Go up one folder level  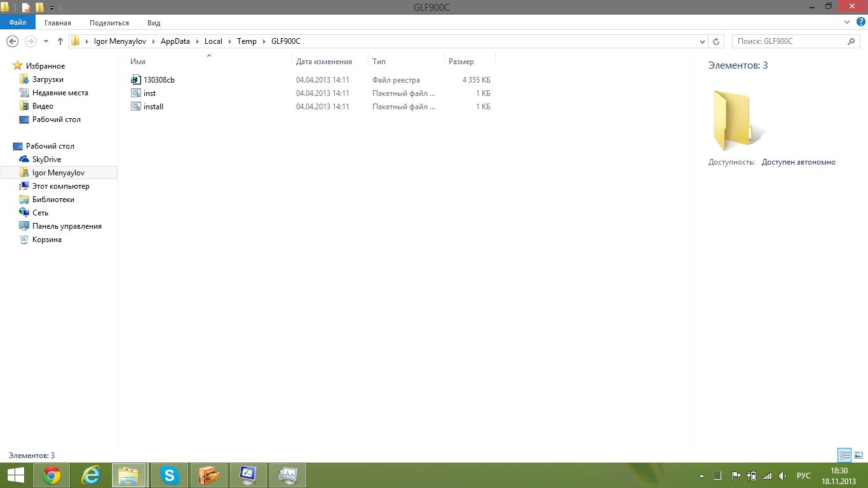pyautogui.click(x=60, y=41)
